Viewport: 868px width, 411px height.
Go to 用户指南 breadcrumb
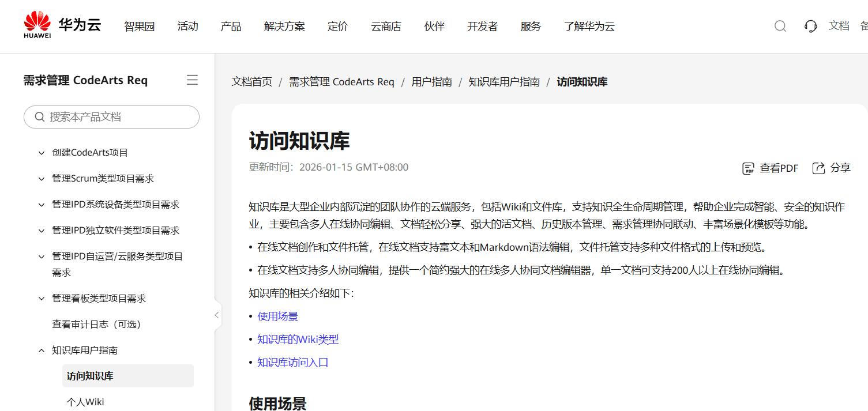tap(431, 82)
